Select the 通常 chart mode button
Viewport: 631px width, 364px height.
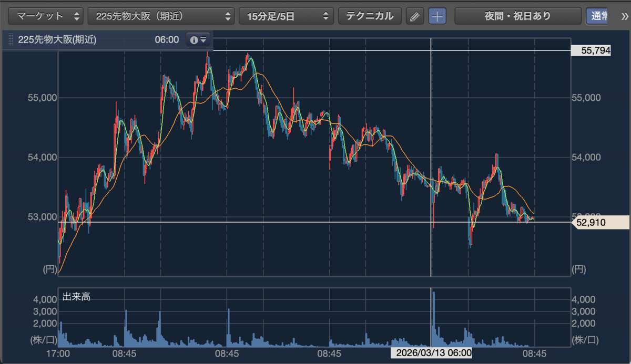pyautogui.click(x=598, y=16)
